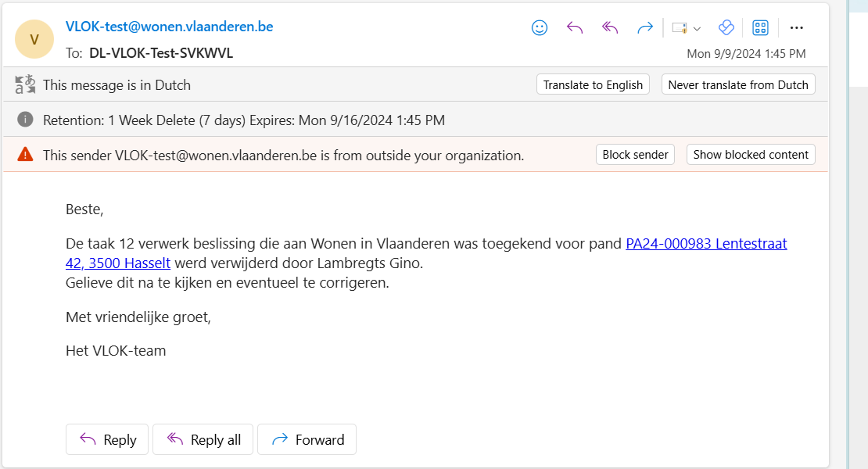868x469 pixels.
Task: Select Never translate from Dutch
Action: pos(738,84)
